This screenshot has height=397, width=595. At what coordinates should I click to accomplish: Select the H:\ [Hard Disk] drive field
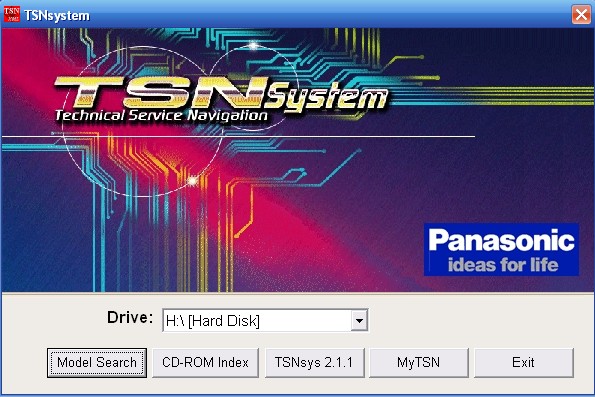coord(265,321)
